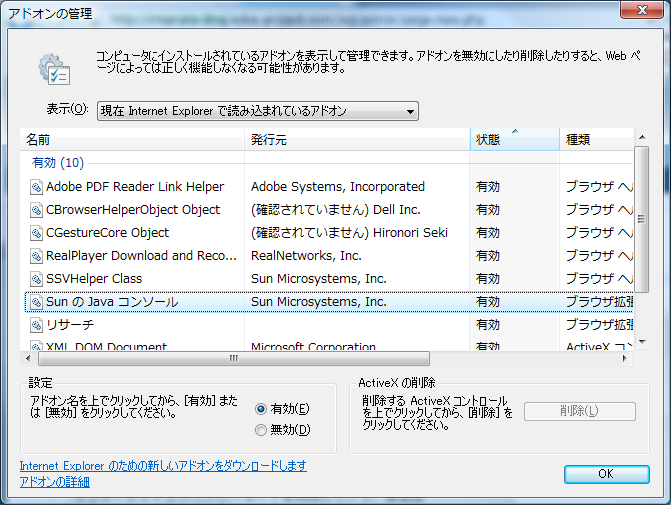Close the アドオンの管理 dialog

click(x=642, y=10)
